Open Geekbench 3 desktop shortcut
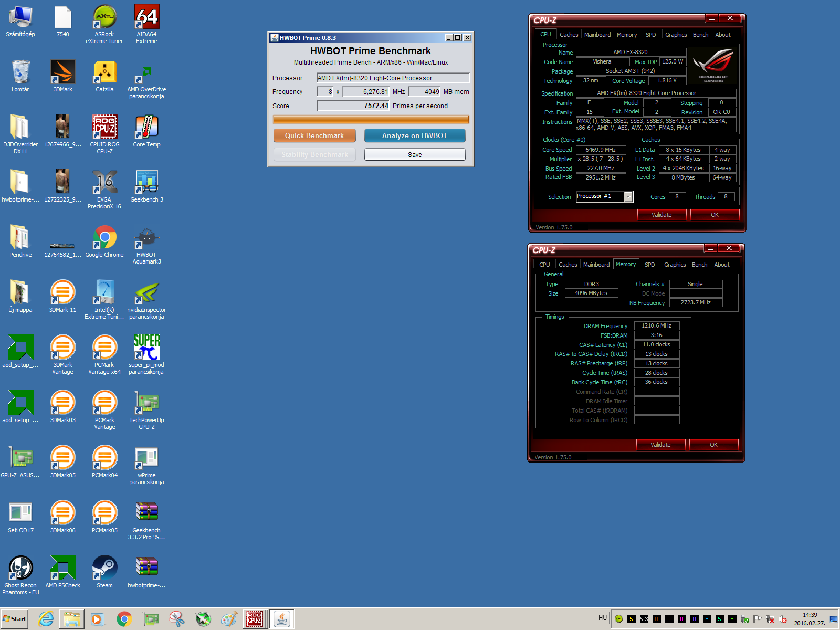Viewport: 840px width, 630px height. [146, 186]
